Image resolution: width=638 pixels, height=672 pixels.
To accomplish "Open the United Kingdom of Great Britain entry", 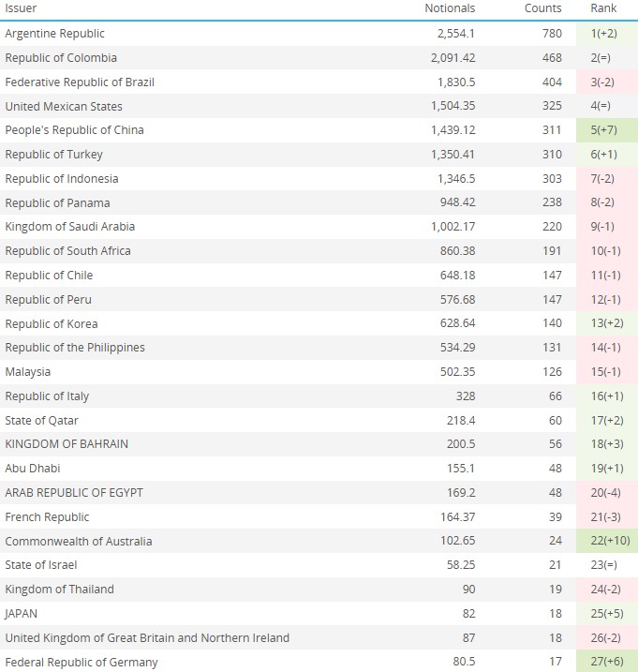I will (x=147, y=638).
